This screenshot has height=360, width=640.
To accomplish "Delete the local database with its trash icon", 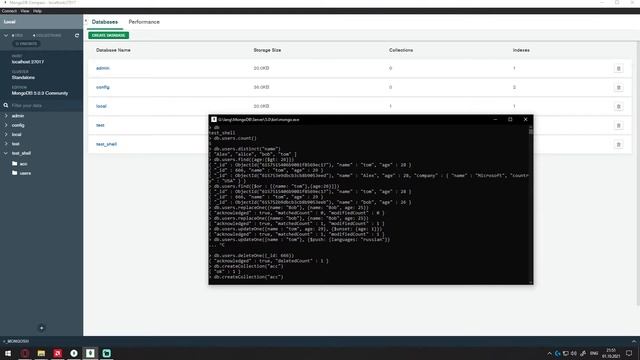I will (618, 107).
